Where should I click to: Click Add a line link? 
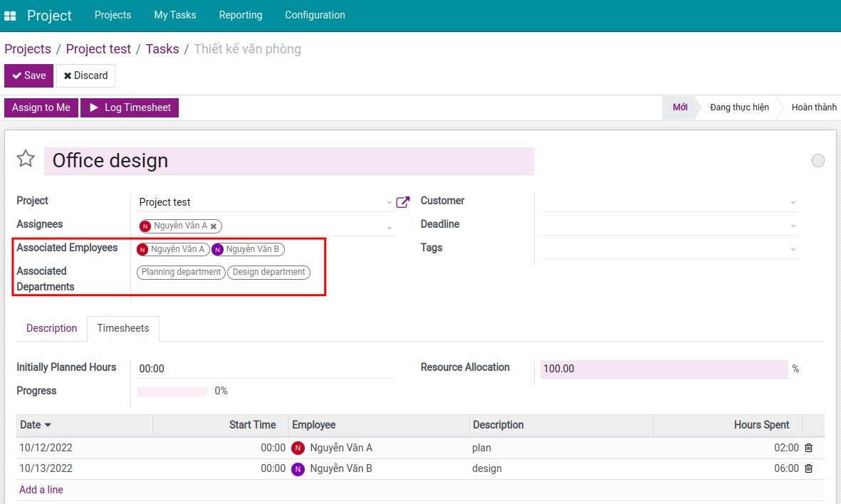coord(41,490)
